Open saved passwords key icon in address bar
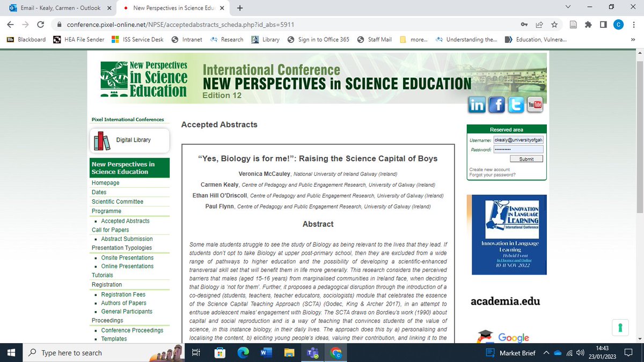644x362 pixels. (x=524, y=25)
